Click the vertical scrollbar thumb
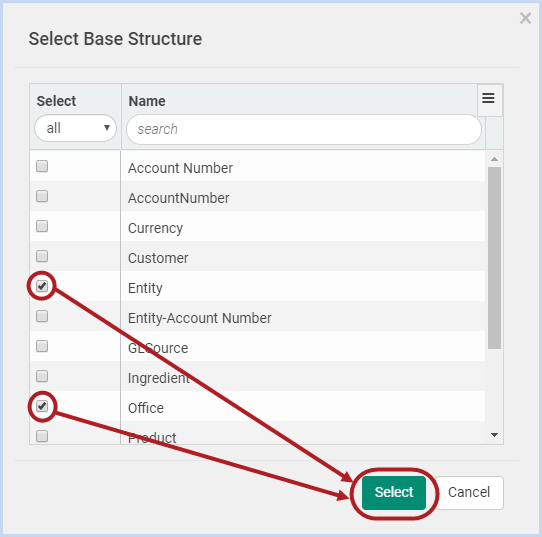The image size is (542, 537). click(x=494, y=258)
